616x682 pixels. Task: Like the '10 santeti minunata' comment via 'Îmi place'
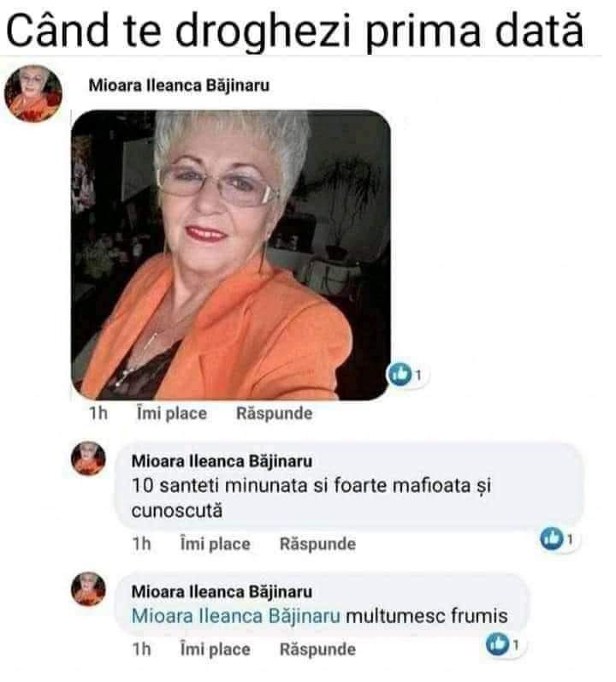click(216, 543)
